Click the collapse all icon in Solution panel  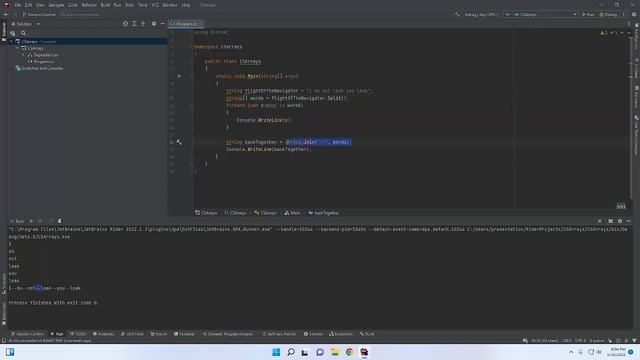[143, 24]
